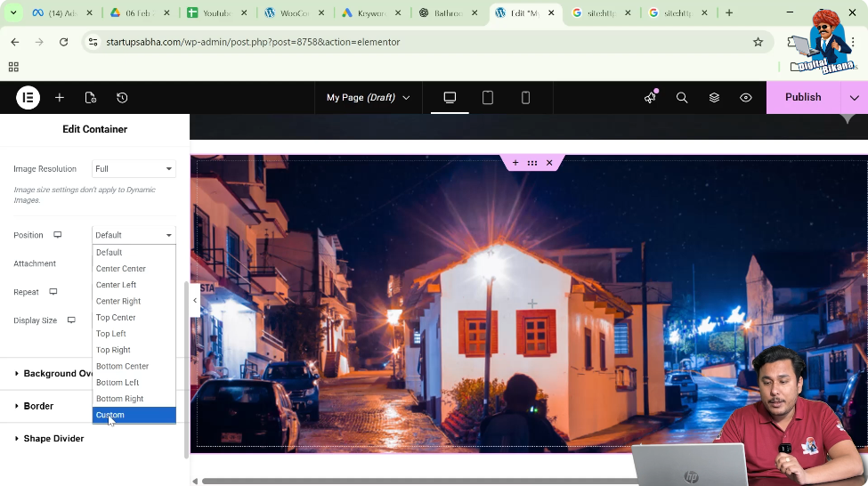Toggle the Position responsive device icon

[58, 235]
